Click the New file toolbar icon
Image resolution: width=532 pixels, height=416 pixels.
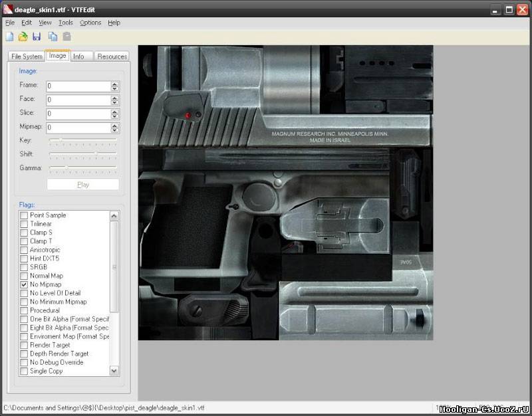9,37
